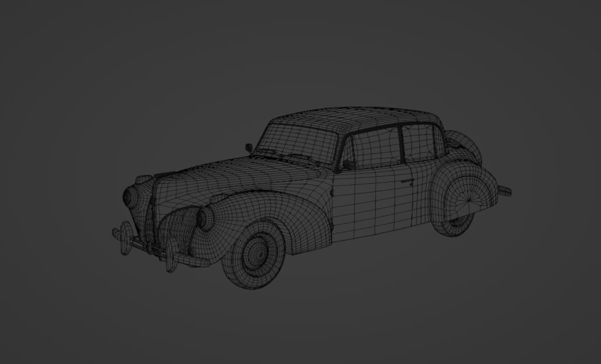Image resolution: width=601 pixels, height=364 pixels.
Task: Select the door handle on the car
Action: point(407,181)
